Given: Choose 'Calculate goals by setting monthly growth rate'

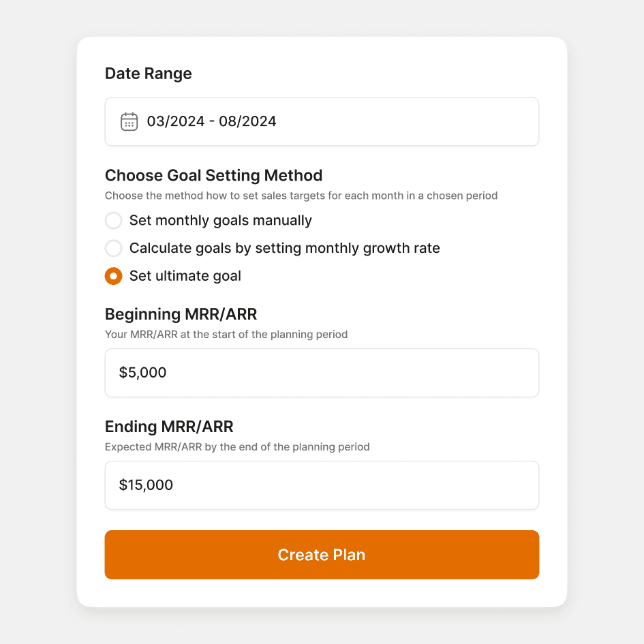Looking at the screenshot, I should [113, 248].
